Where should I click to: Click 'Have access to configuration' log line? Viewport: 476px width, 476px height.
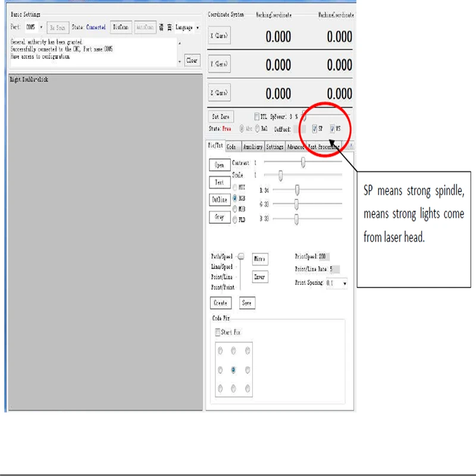tap(40, 56)
